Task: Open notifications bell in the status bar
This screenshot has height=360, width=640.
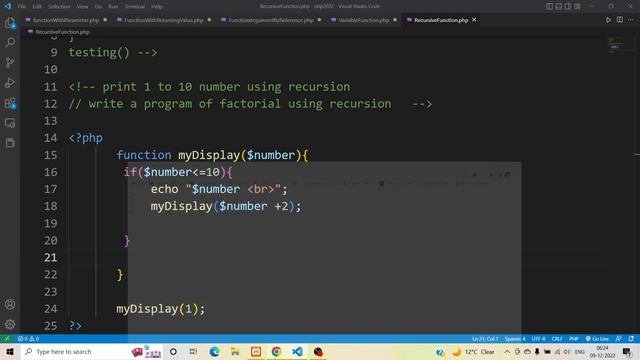Action: coord(631,339)
